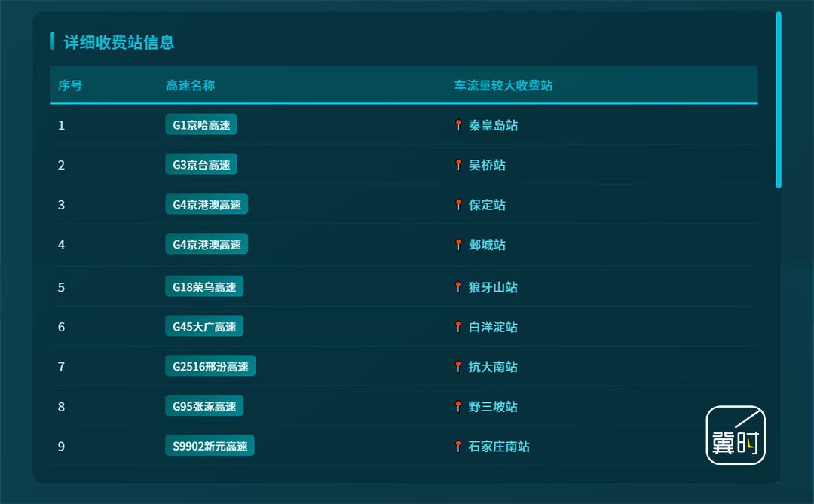This screenshot has width=814, height=504.
Task: Select the S9902新元高速 tag
Action: click(210, 445)
